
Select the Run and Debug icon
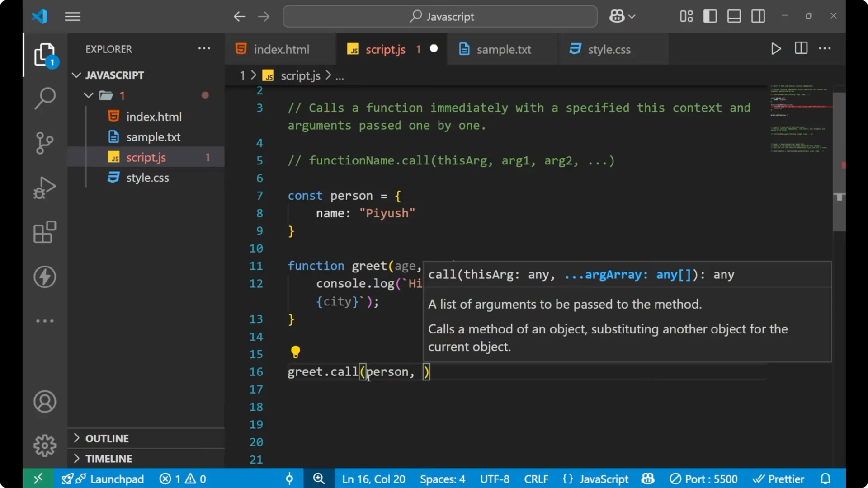pos(45,187)
